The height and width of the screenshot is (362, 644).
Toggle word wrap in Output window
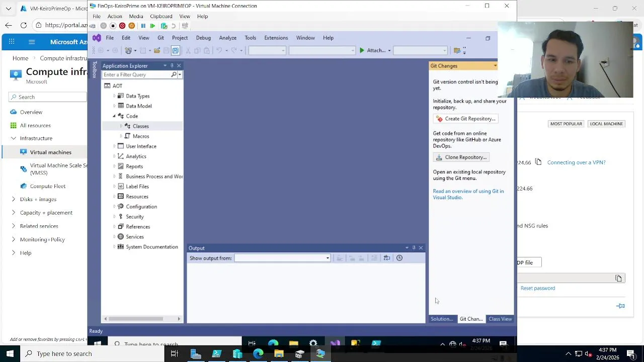coord(386,258)
